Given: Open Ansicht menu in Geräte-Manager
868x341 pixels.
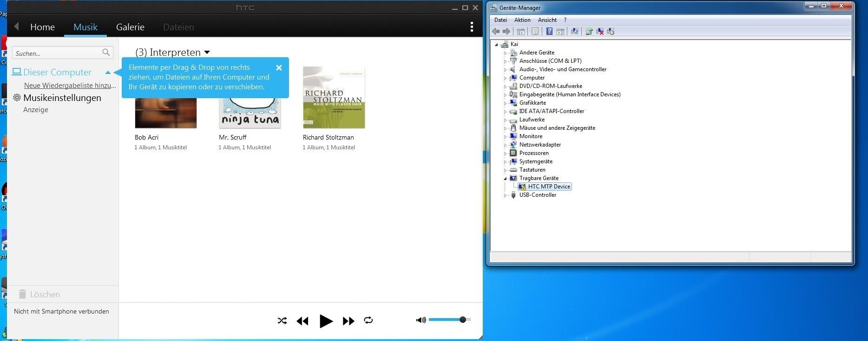Looking at the screenshot, I should click(x=547, y=20).
